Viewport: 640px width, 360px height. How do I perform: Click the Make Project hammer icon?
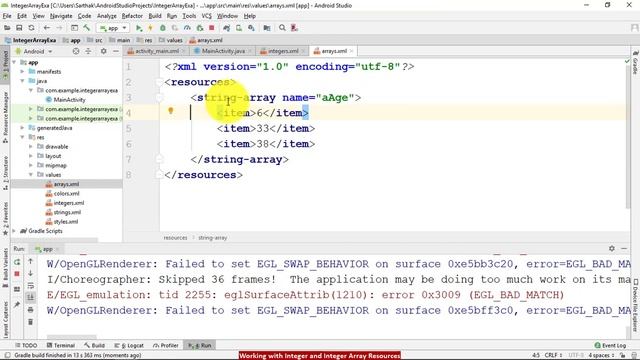coord(87,28)
